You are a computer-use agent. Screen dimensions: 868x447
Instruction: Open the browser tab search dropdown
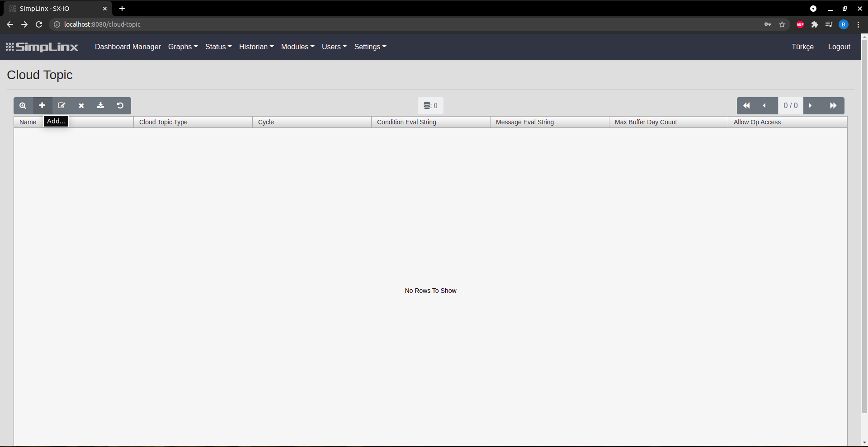click(813, 9)
